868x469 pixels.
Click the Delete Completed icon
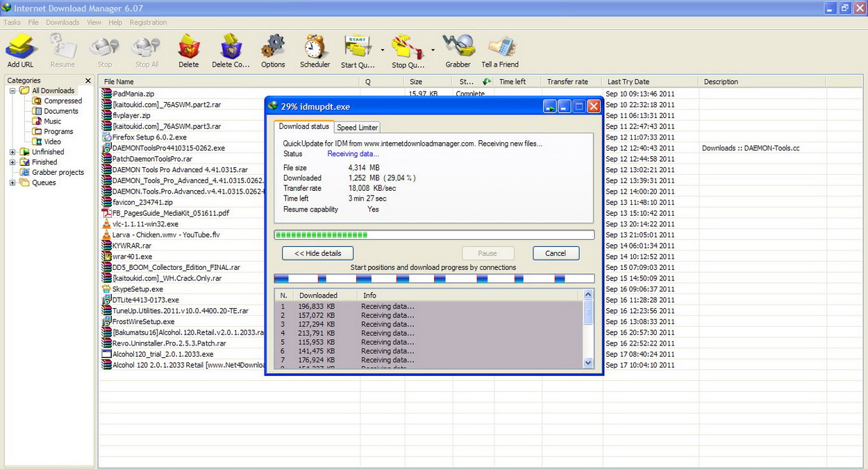pyautogui.click(x=231, y=49)
